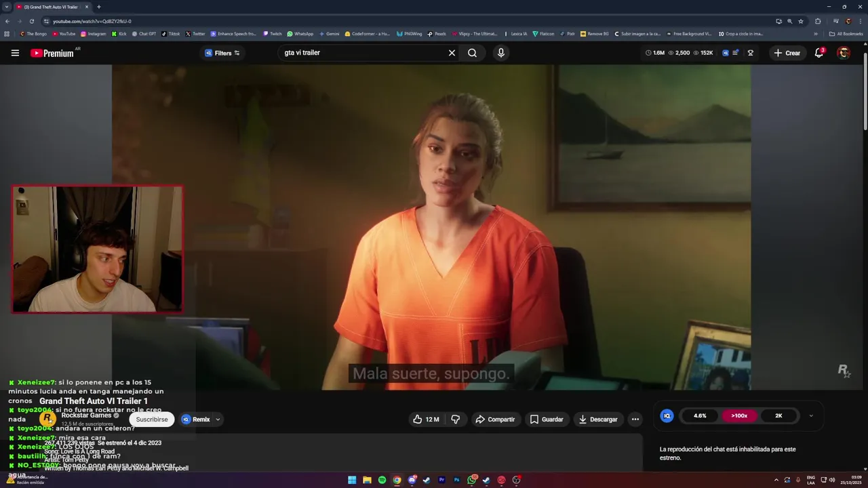Image resolution: width=868 pixels, height=488 pixels.
Task: Open the ENG LAA language indicator
Action: click(811, 480)
